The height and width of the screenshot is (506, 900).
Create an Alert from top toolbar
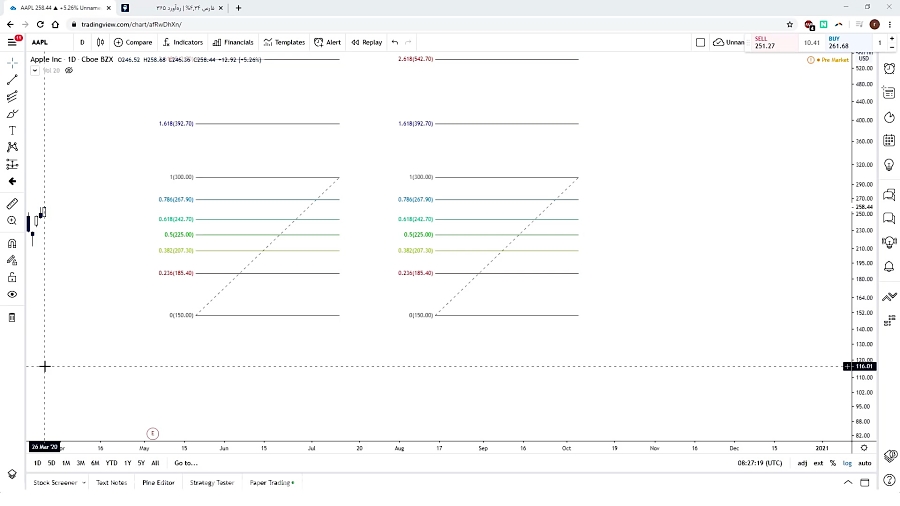(x=327, y=42)
